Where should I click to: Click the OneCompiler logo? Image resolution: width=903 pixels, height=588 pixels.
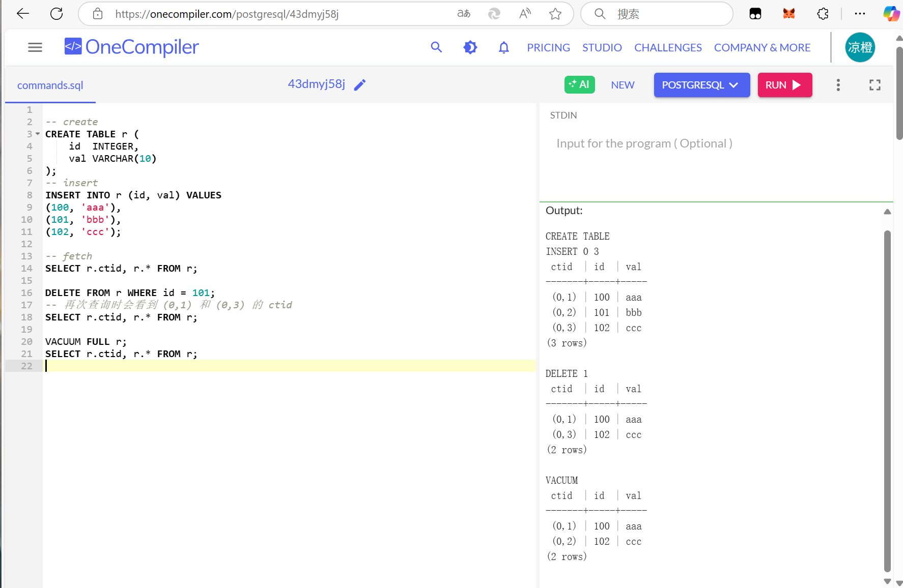pyautogui.click(x=131, y=47)
